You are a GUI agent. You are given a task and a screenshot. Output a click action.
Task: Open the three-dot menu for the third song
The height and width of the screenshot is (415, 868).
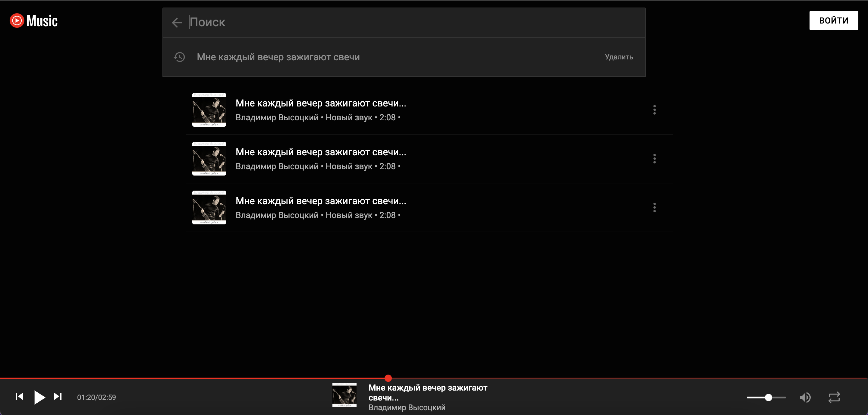click(655, 207)
